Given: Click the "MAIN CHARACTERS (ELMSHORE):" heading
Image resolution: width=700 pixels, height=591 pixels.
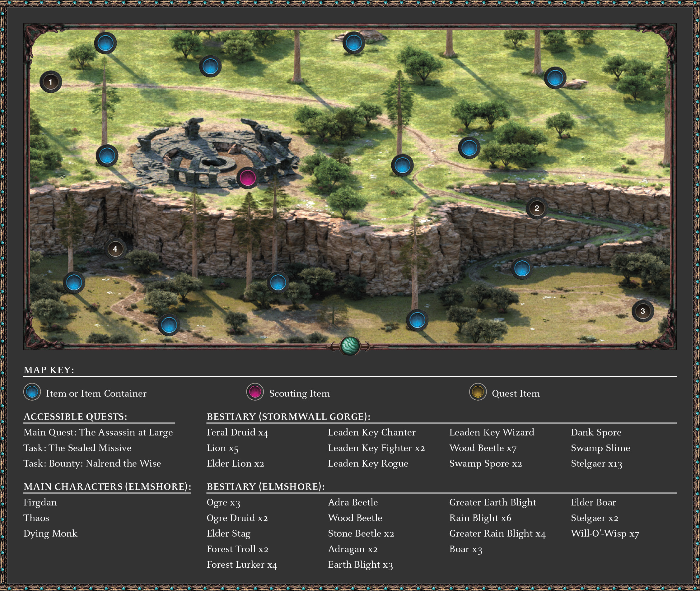Looking at the screenshot, I should click(x=107, y=486).
